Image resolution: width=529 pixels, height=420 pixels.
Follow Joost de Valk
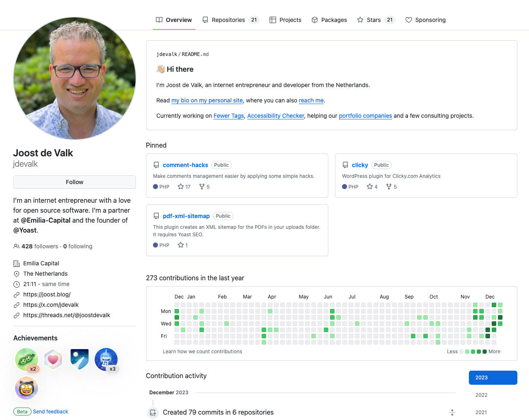[75, 182]
